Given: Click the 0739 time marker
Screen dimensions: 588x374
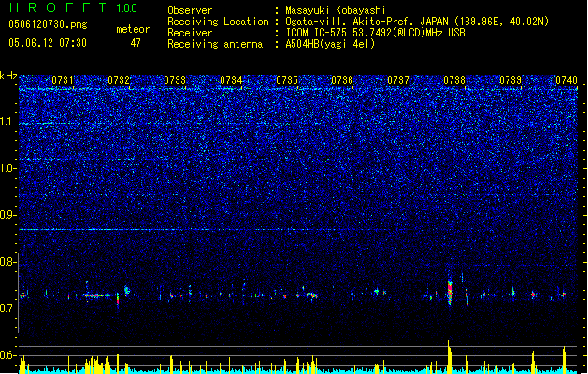Looking at the screenshot, I should tap(510, 80).
